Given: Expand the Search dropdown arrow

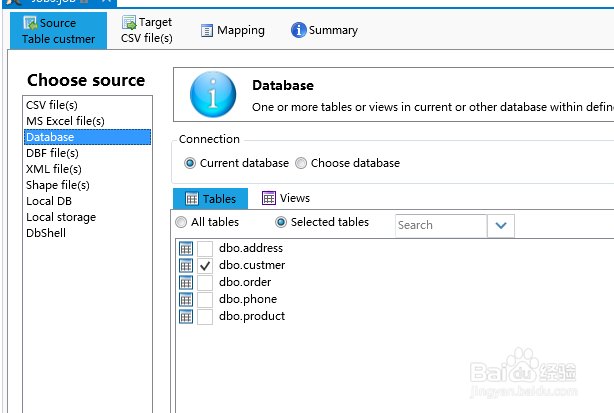Looking at the screenshot, I should [x=500, y=225].
